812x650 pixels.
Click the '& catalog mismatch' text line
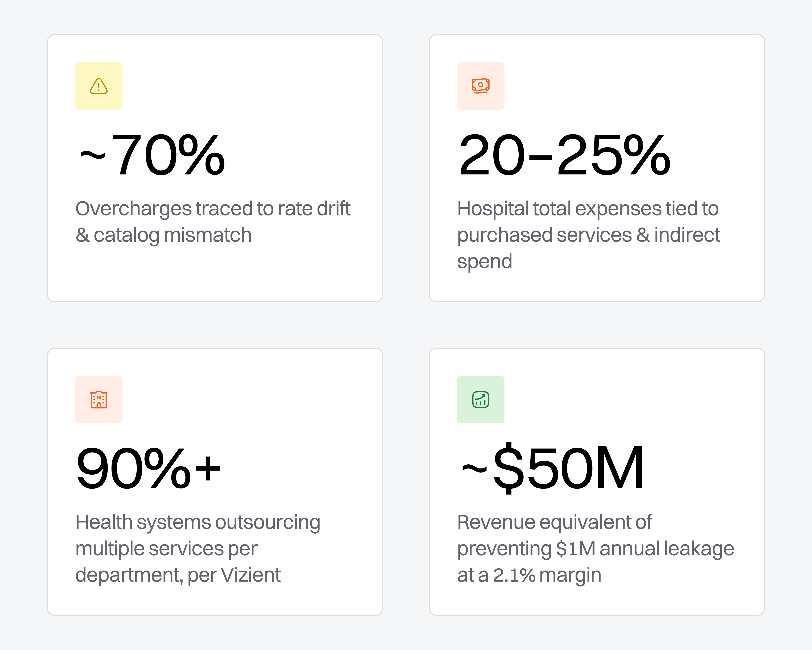164,235
